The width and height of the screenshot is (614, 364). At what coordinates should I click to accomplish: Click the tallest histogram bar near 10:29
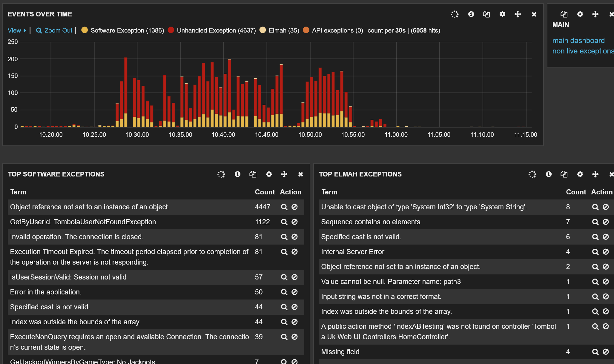(126, 92)
